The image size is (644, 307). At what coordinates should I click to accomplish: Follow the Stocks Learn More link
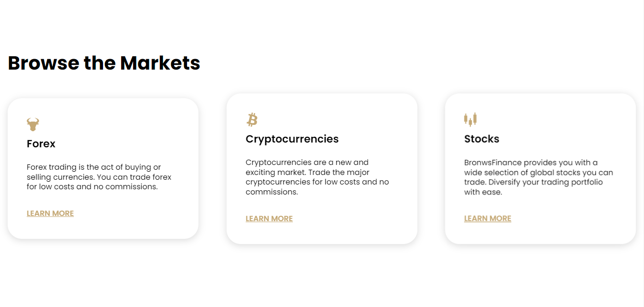coord(488,218)
